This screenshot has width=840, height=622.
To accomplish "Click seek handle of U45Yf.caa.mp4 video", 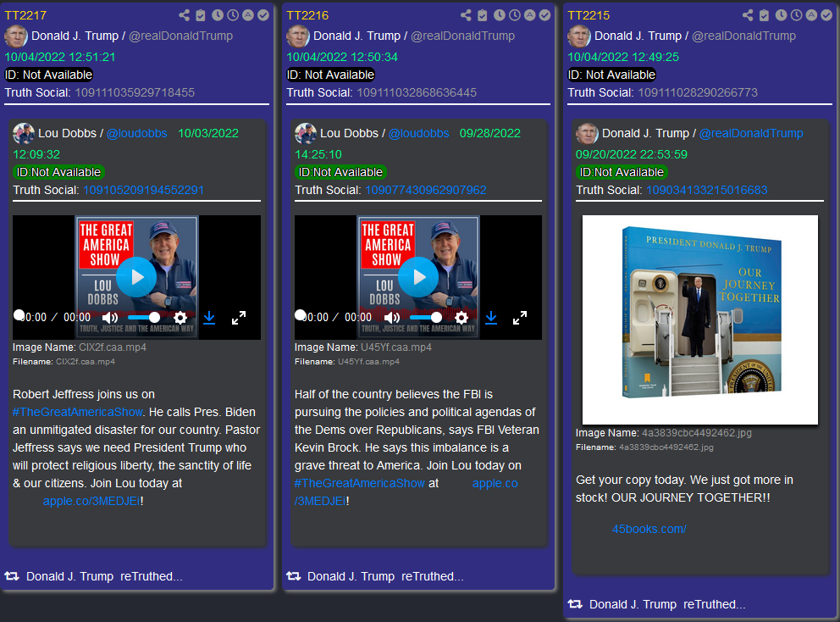I will [x=301, y=314].
